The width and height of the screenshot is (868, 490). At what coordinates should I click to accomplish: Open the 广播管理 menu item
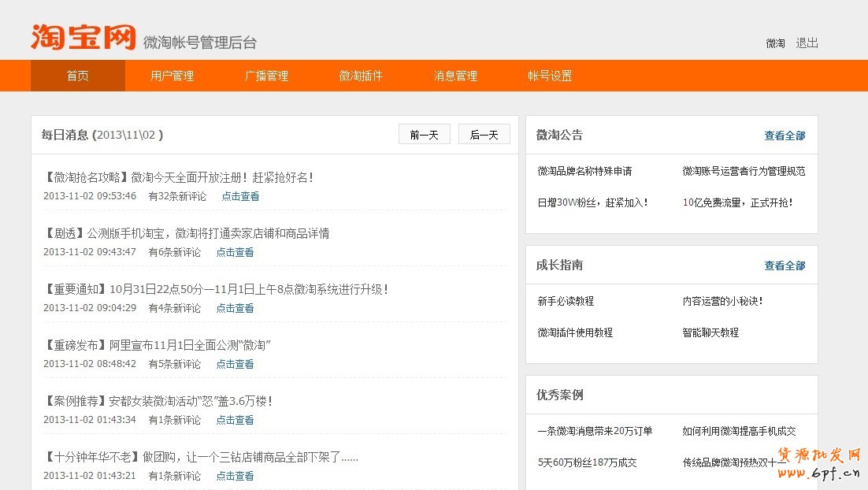[266, 76]
